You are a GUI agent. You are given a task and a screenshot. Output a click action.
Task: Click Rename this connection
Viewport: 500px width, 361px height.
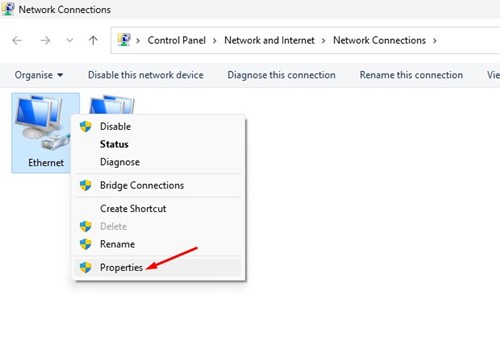pyautogui.click(x=411, y=75)
